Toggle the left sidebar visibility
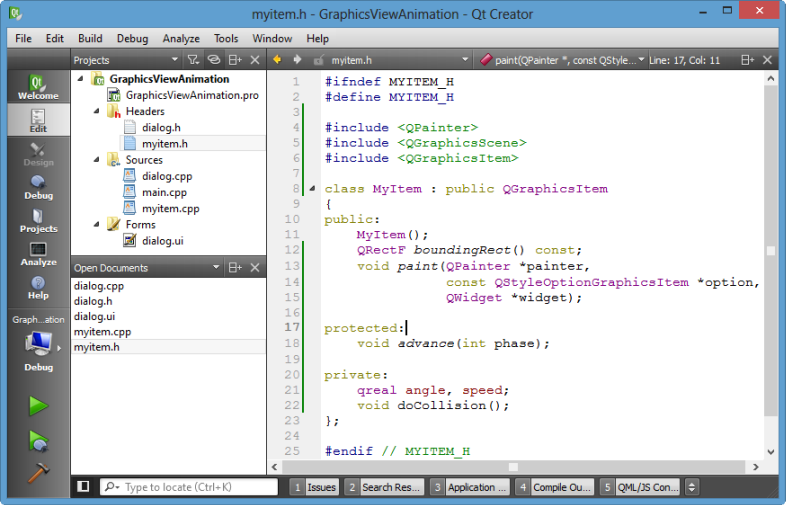The width and height of the screenshot is (786, 505). click(x=83, y=486)
